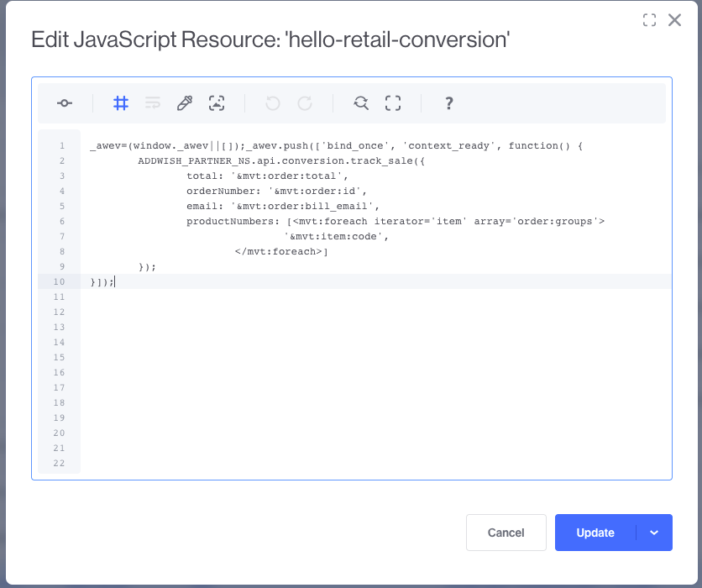Viewport: 702px width, 588px height.
Task: Click the image insert icon in toolbar
Action: (217, 103)
